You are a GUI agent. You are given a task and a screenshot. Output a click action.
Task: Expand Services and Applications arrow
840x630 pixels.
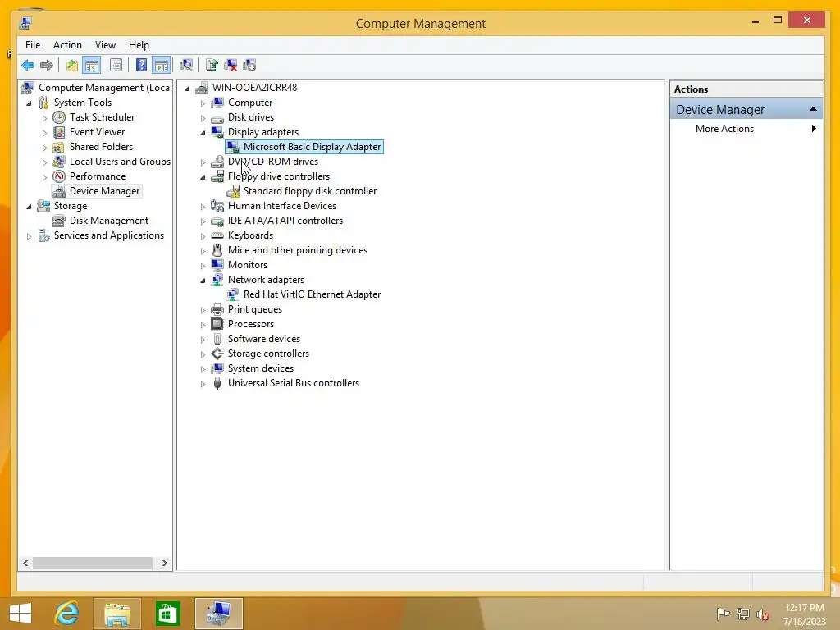click(29, 235)
